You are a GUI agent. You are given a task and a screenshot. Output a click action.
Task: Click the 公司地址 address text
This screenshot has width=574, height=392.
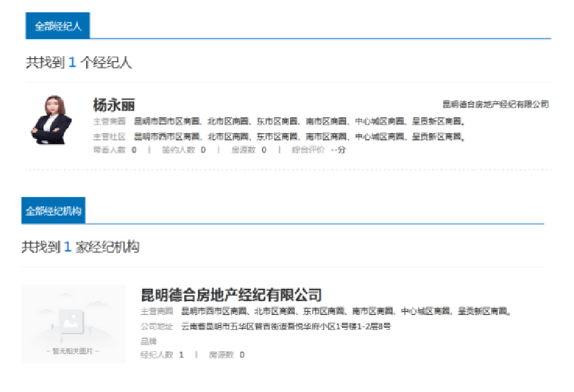(x=286, y=327)
